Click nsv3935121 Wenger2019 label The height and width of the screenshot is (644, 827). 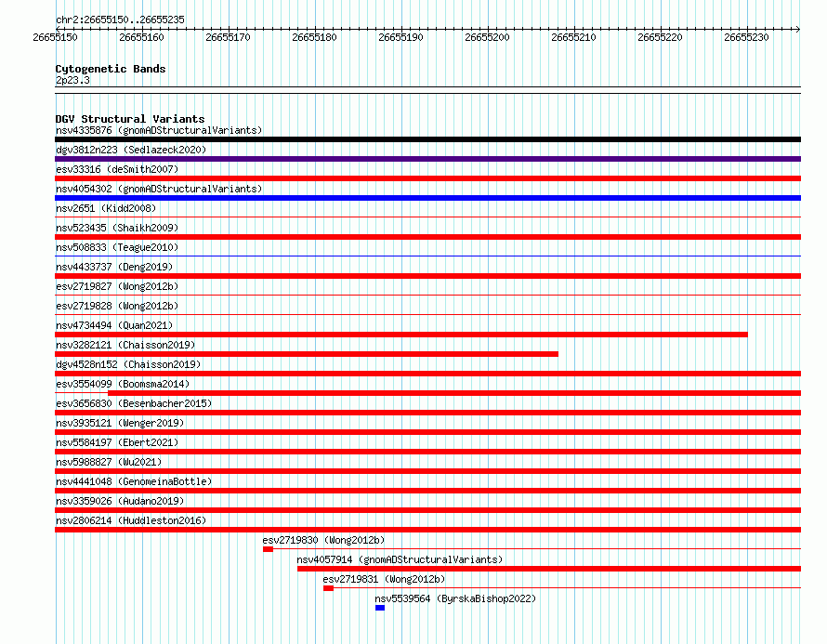point(120,423)
